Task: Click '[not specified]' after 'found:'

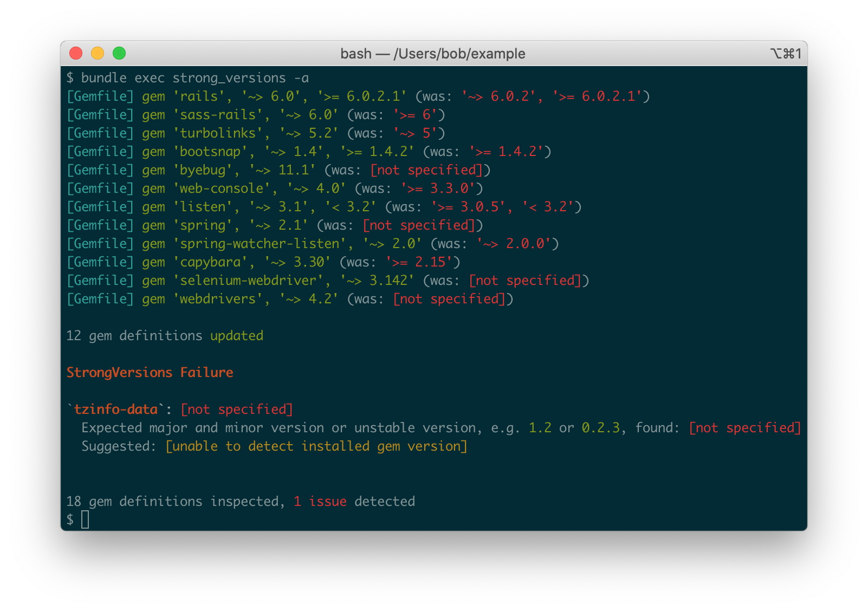Action: pyautogui.click(x=745, y=428)
